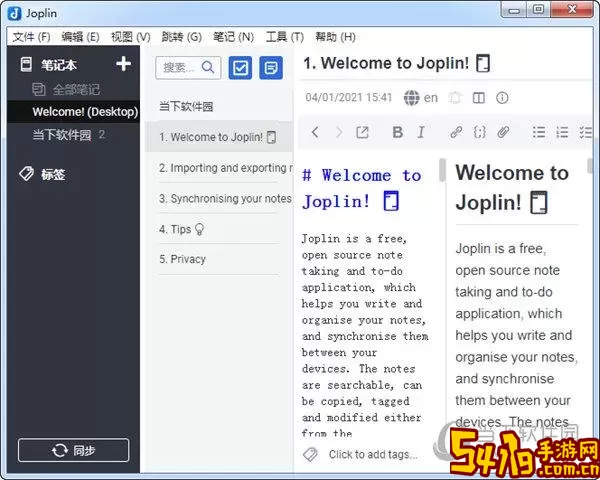Click to add tags field
Screen dimensions: 600x480
coord(373,454)
